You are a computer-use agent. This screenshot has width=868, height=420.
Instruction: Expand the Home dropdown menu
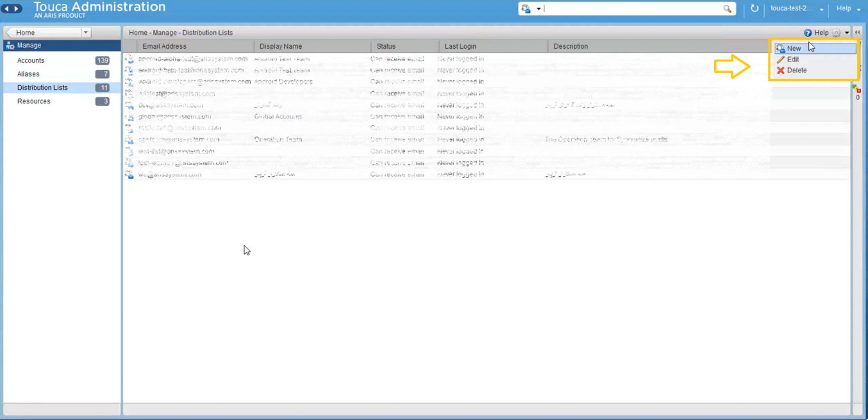click(x=85, y=32)
